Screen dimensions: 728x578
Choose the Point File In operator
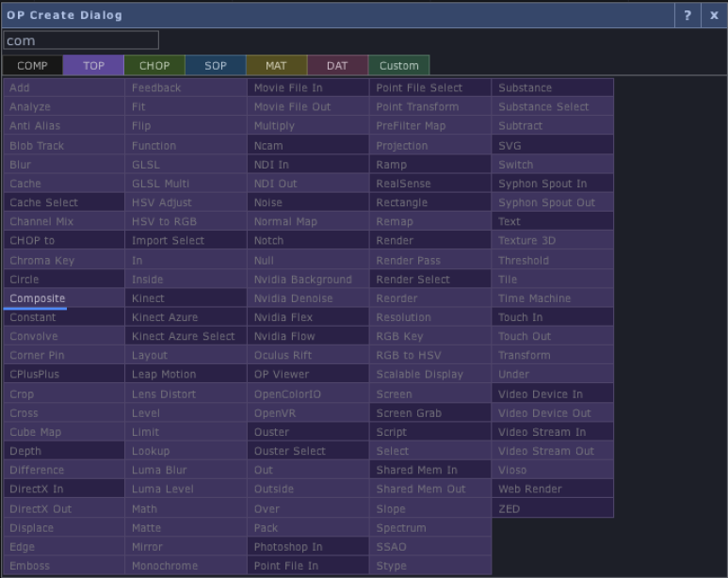pyautogui.click(x=308, y=566)
